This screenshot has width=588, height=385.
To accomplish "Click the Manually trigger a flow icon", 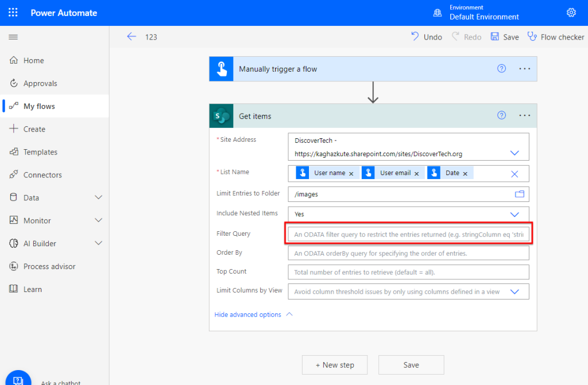I will click(x=221, y=69).
